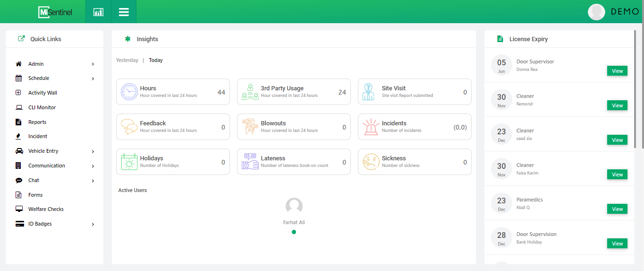Click the Hours clock icon
644x271 pixels.
(129, 92)
